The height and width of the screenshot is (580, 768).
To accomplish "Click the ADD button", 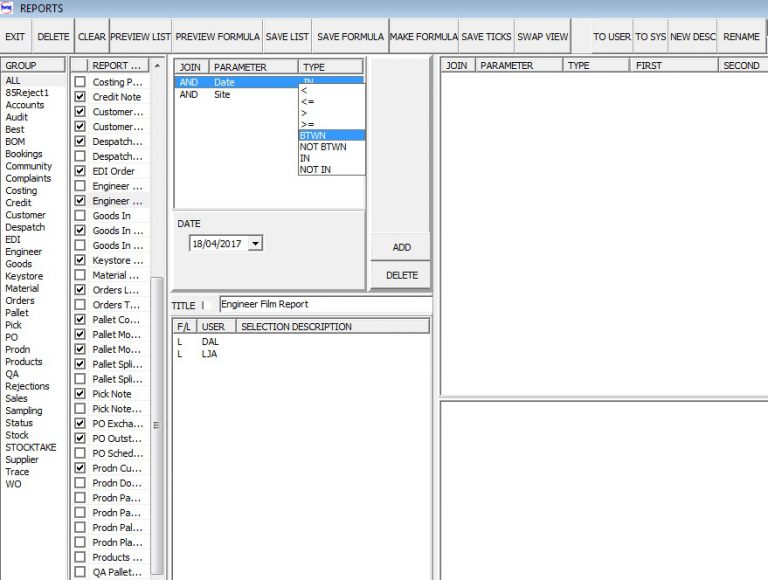I will pyautogui.click(x=401, y=247).
